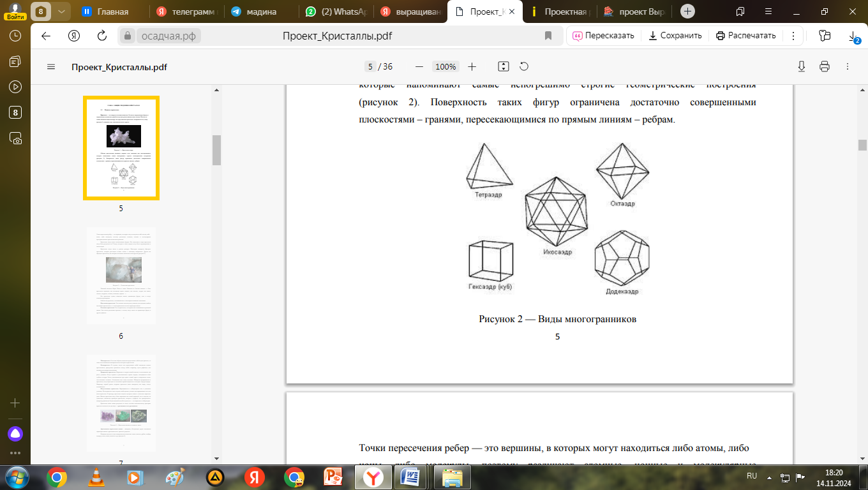Click the Распечатать button
This screenshot has height=490, width=868.
tap(745, 36)
